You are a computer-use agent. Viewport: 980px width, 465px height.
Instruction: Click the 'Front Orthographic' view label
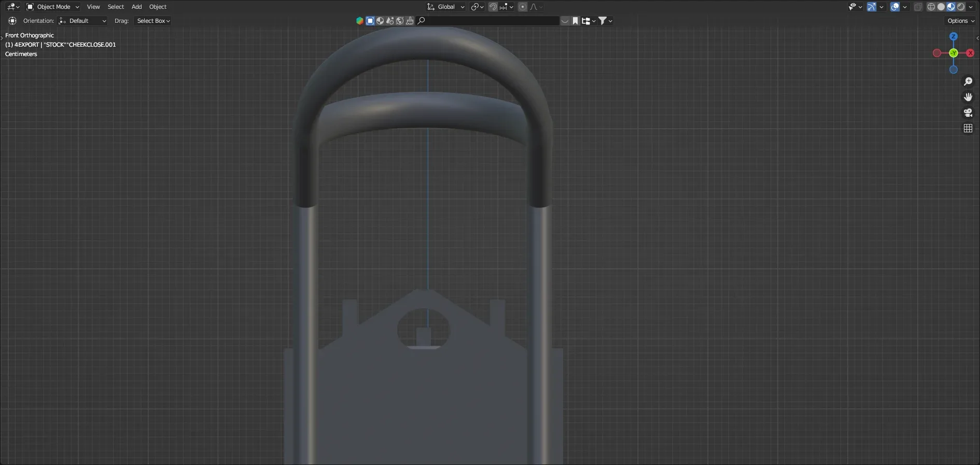click(x=30, y=35)
